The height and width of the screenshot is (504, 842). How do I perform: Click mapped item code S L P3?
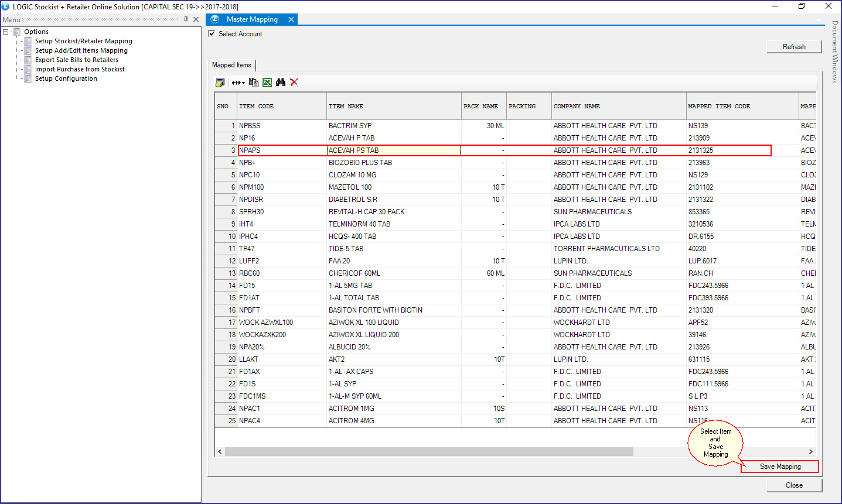point(742,396)
